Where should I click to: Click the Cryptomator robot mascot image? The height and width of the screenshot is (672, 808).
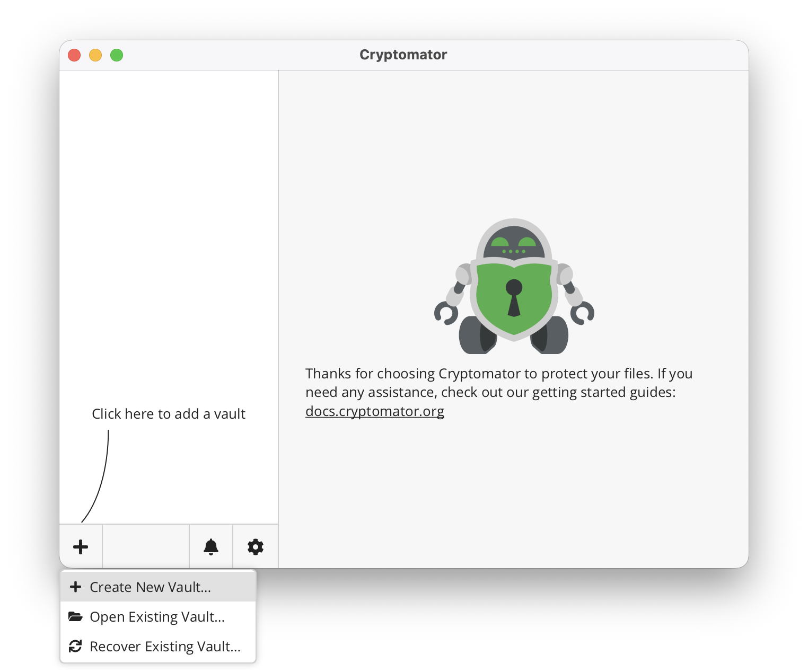point(514,286)
